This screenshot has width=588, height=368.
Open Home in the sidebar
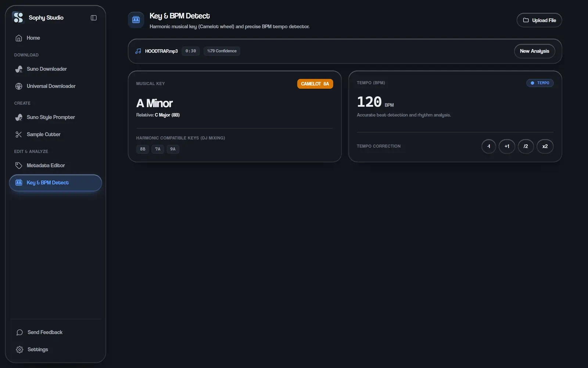[x=55, y=38]
